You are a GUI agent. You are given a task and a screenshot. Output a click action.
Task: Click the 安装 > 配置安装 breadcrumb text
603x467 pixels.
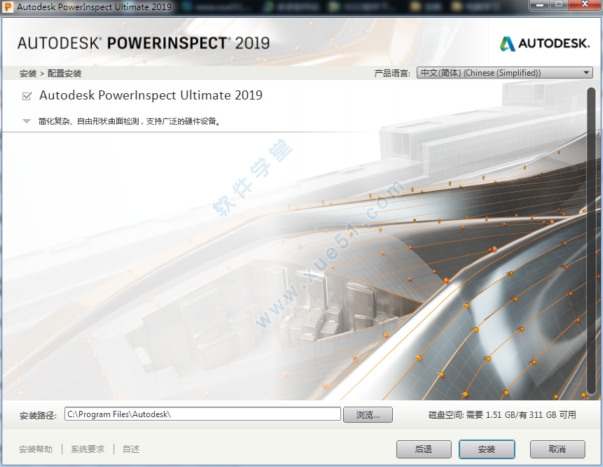tap(50, 73)
